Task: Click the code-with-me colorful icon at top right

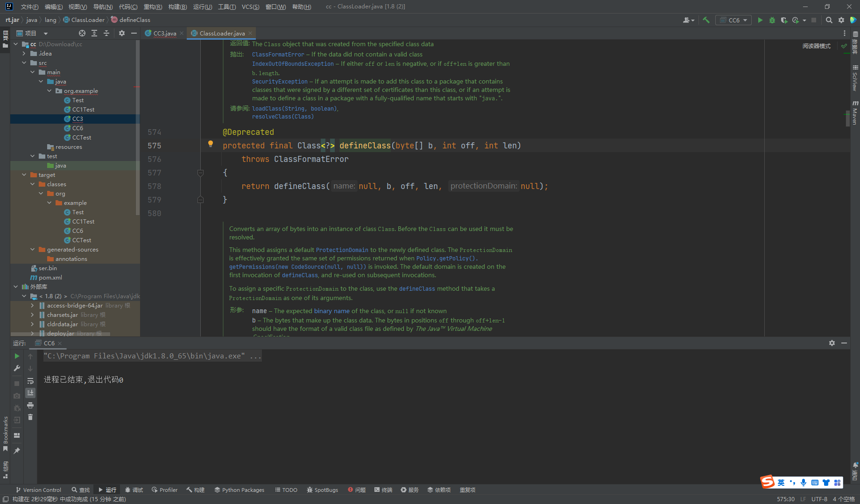Action: (x=853, y=20)
